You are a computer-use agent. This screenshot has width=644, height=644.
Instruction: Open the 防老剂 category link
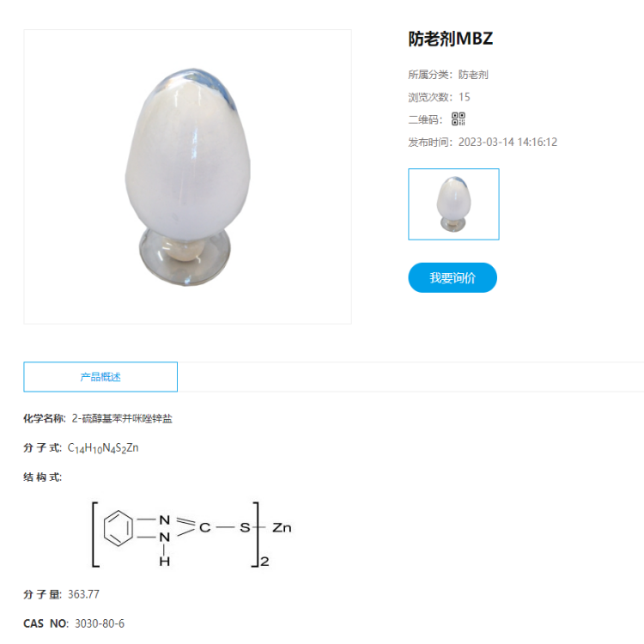point(473,75)
